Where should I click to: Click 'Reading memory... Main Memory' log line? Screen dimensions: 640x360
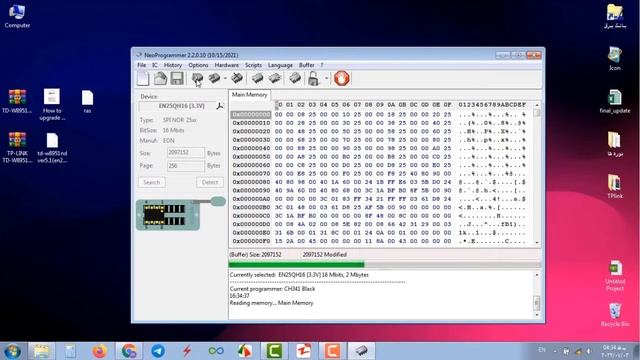coord(271,303)
